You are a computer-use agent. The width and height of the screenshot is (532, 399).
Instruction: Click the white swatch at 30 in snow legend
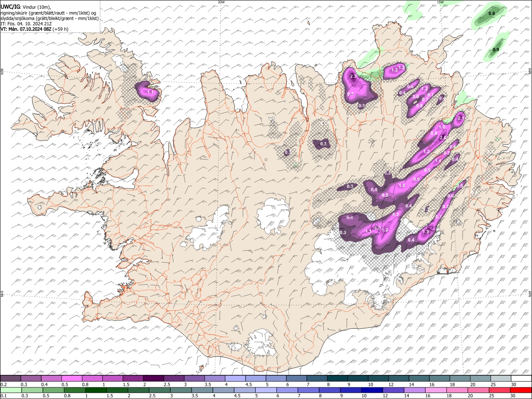(521, 378)
